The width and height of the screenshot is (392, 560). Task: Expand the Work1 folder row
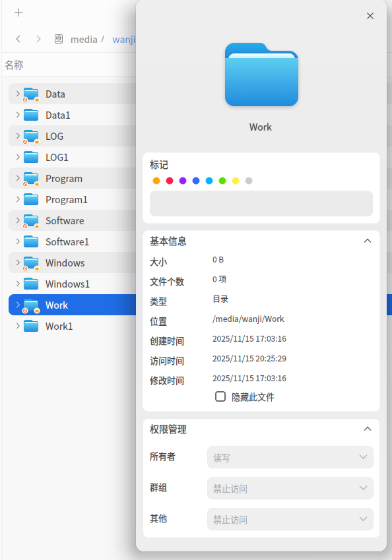click(x=18, y=326)
